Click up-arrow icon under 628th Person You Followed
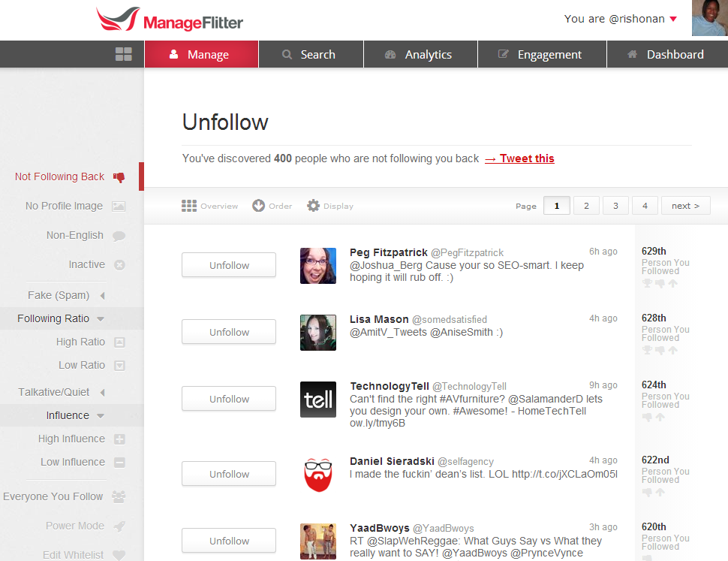Viewport: 728px width, 561px height. tap(672, 350)
